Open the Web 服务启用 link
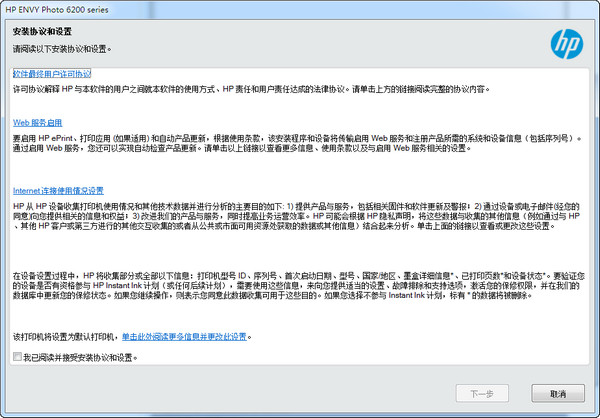This screenshot has height=418, width=600. coord(38,123)
